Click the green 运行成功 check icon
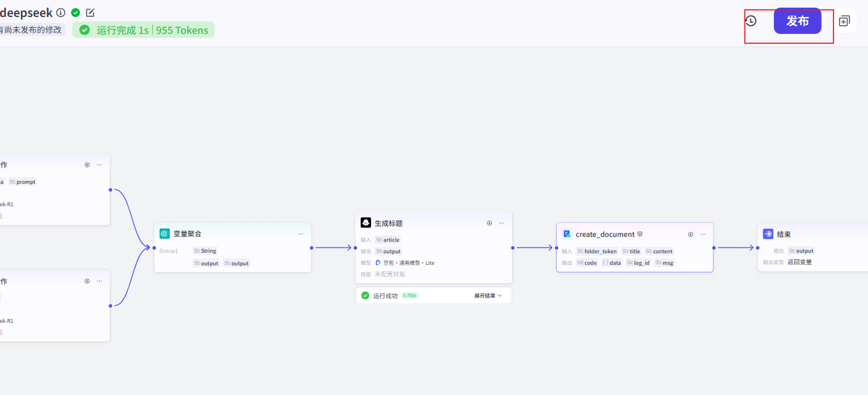 tap(366, 295)
